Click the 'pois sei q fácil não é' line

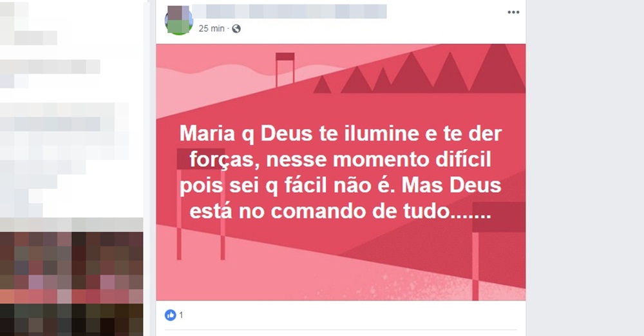tap(287, 185)
